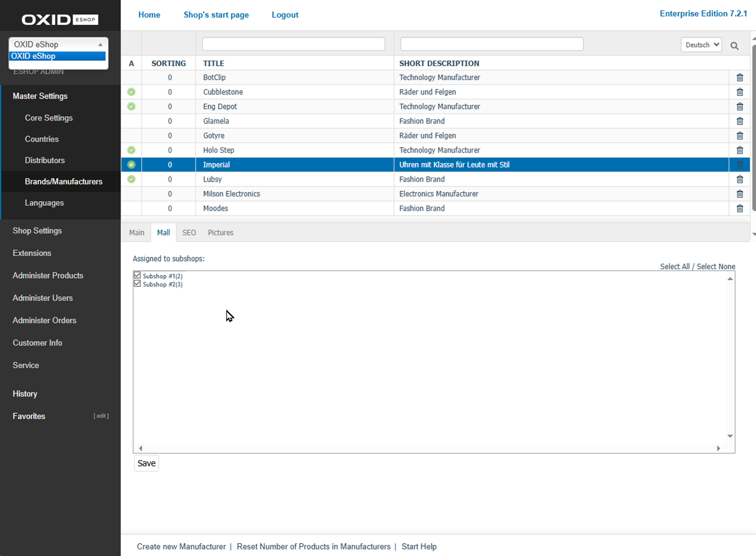Choose the highlighted OXID eShop option
Viewport: 756px width, 556px height.
pyautogui.click(x=57, y=56)
